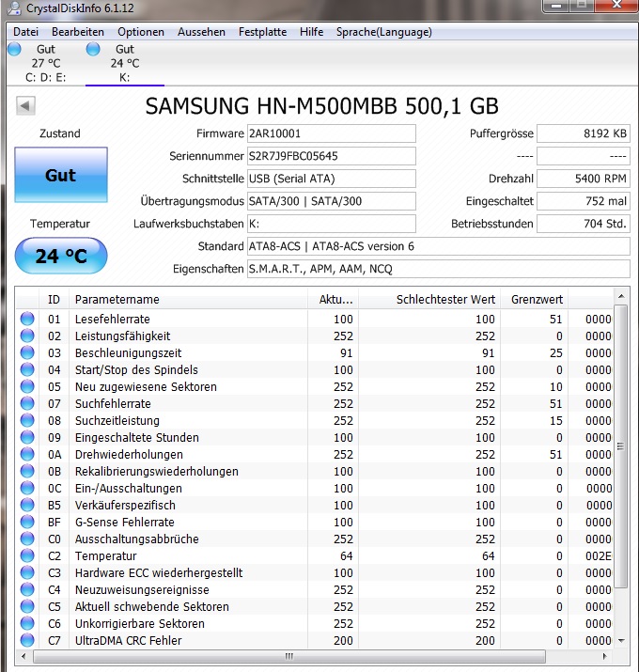Image resolution: width=639 pixels, height=672 pixels.
Task: Click status icon of Rekalibrierungswiederholungen row
Action: click(27, 471)
